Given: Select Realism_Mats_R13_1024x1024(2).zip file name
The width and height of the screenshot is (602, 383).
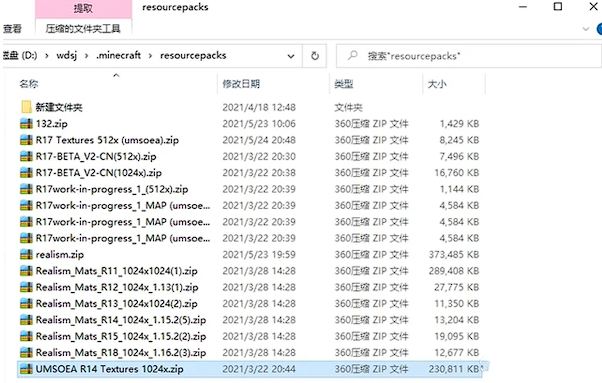Looking at the screenshot, I should [x=116, y=304].
